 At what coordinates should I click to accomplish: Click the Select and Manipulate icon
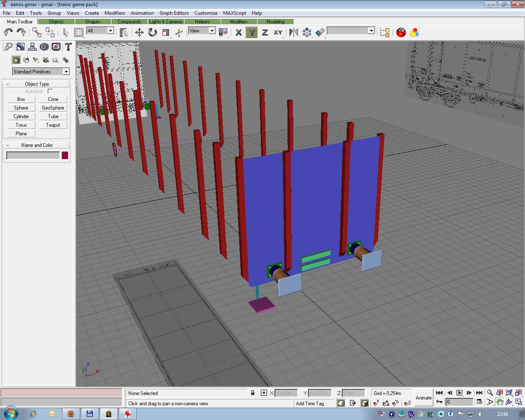click(x=179, y=32)
